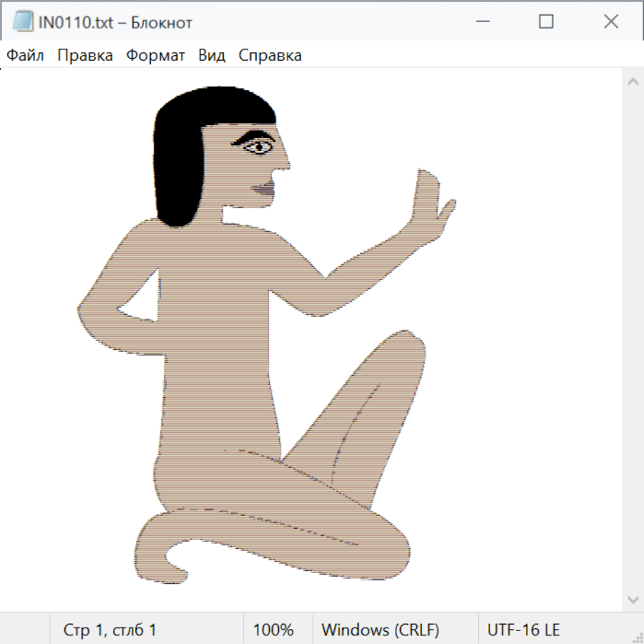Minimize the Notepad window

pyautogui.click(x=482, y=22)
